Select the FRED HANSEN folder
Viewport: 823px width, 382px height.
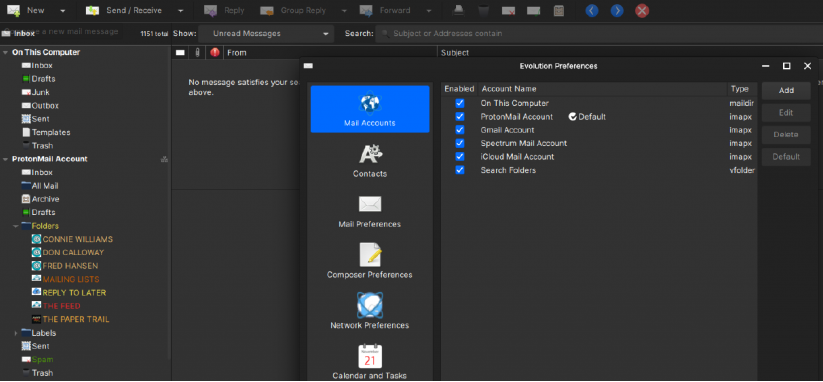tap(65, 266)
